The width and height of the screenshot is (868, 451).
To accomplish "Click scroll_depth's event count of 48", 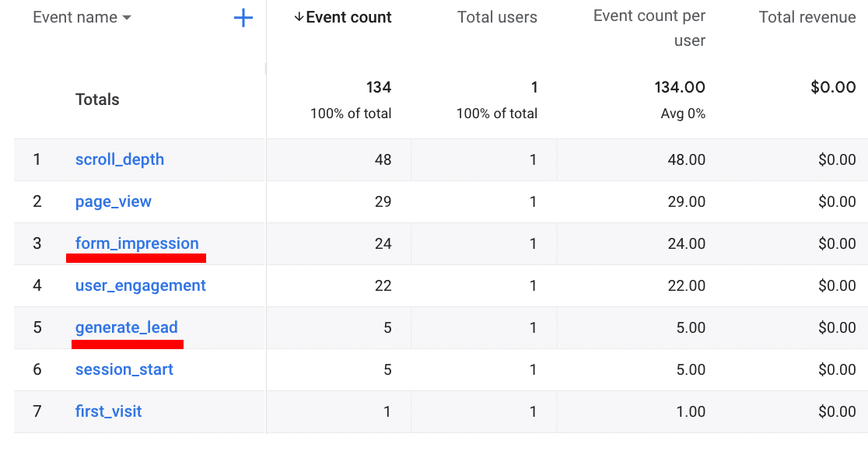I will [383, 159].
